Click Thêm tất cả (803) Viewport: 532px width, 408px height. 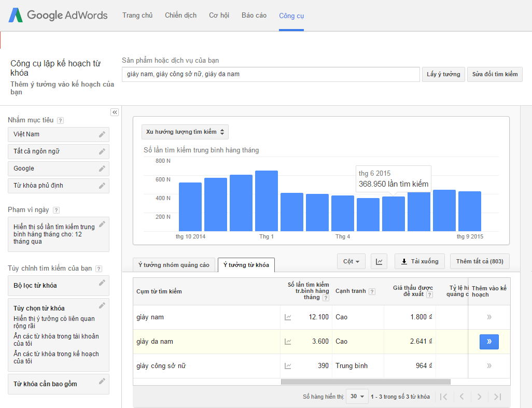(480, 261)
